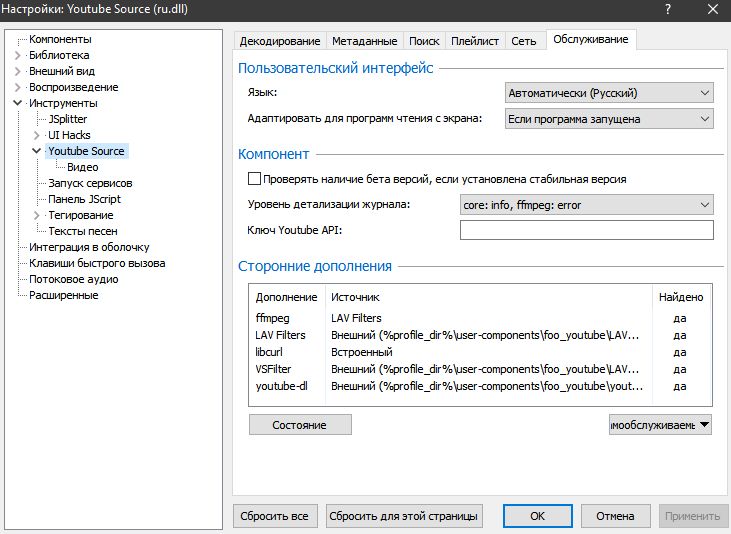
Task: Click the help question mark in the title bar
Action: click(668, 9)
